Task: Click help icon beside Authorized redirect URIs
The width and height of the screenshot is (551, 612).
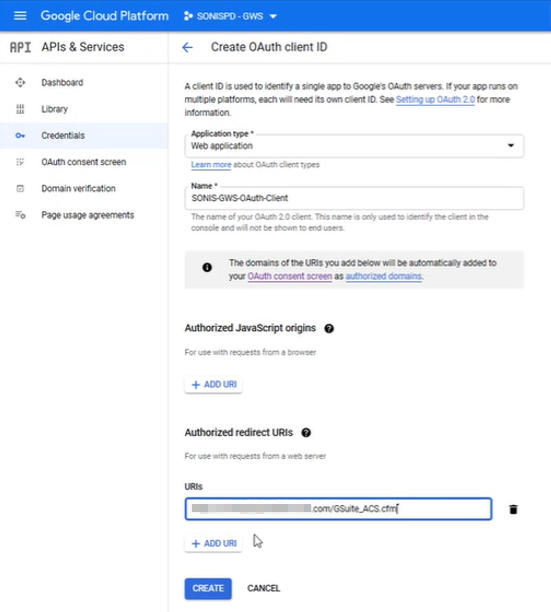Action: (306, 432)
